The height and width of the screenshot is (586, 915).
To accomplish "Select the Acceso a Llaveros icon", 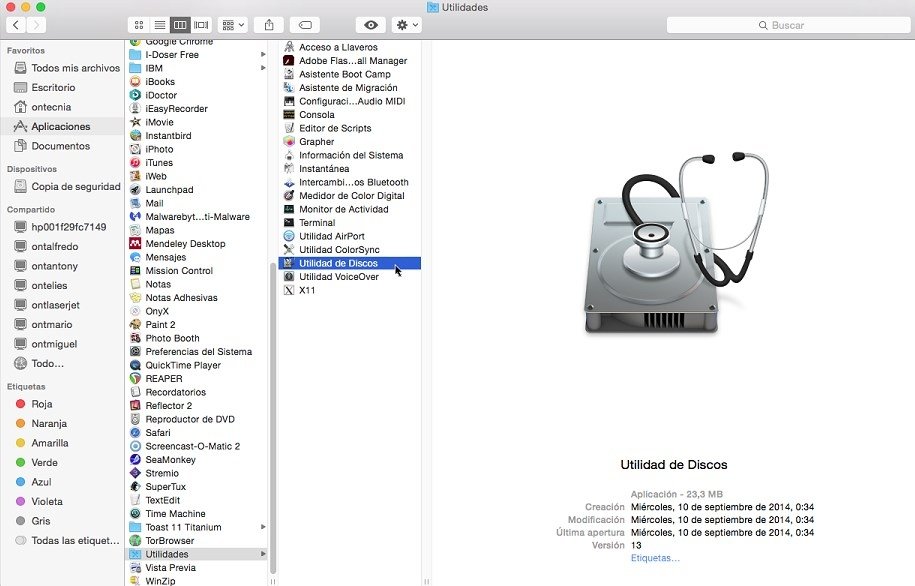I will point(289,47).
